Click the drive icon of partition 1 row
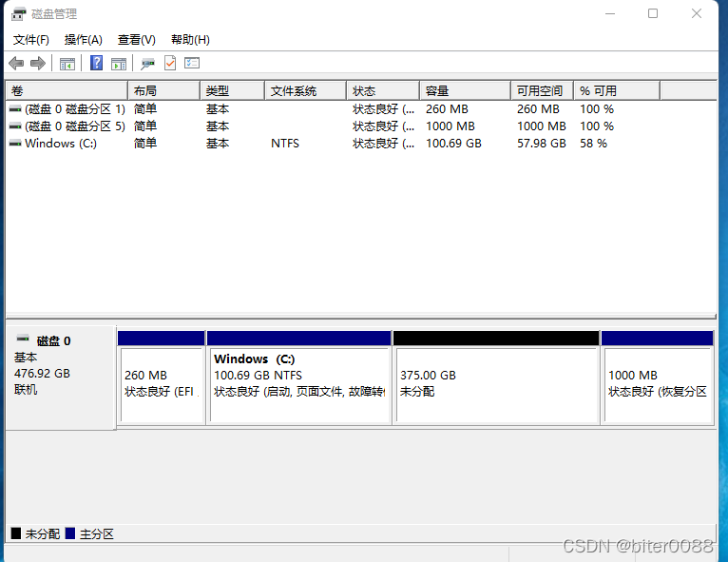 [15, 109]
